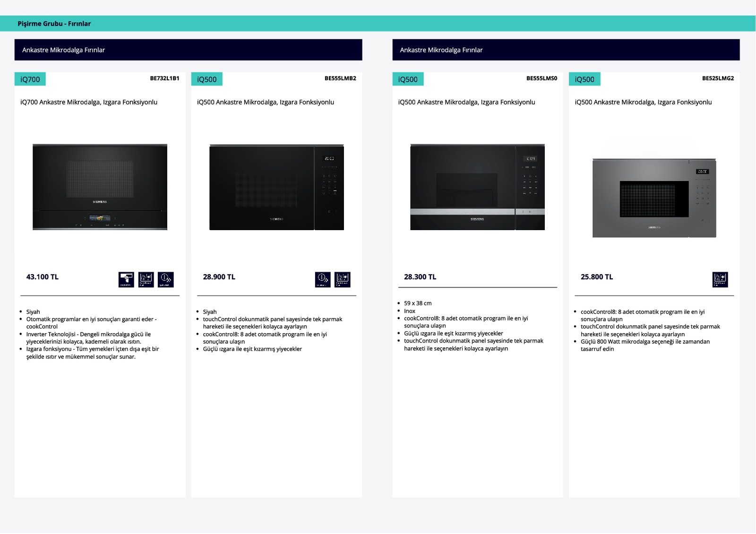Click the iQ700 series badge
Screen dimensions: 756x534
point(30,79)
